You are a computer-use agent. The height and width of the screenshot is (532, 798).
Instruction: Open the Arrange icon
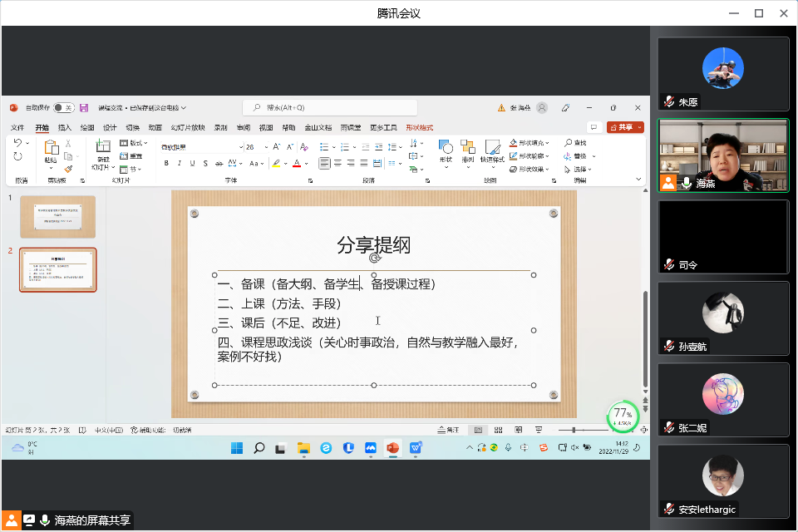click(x=467, y=147)
